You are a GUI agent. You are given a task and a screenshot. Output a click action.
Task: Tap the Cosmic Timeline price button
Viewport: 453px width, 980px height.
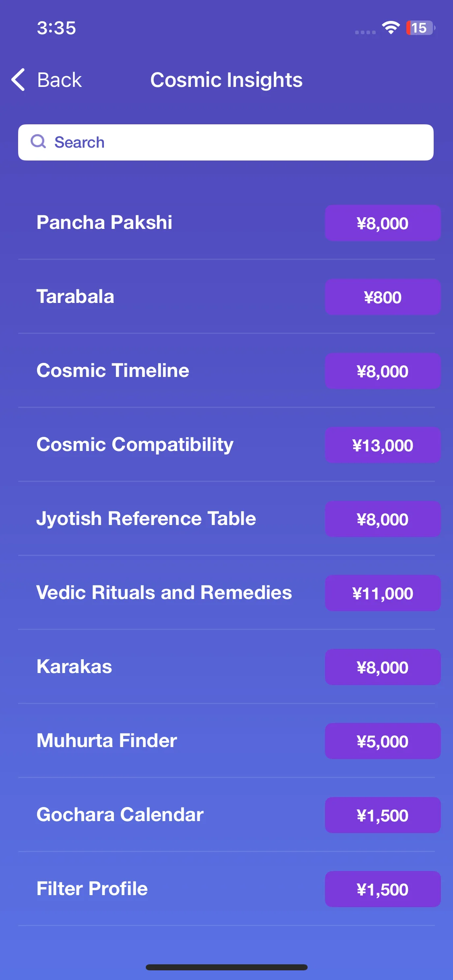click(383, 371)
